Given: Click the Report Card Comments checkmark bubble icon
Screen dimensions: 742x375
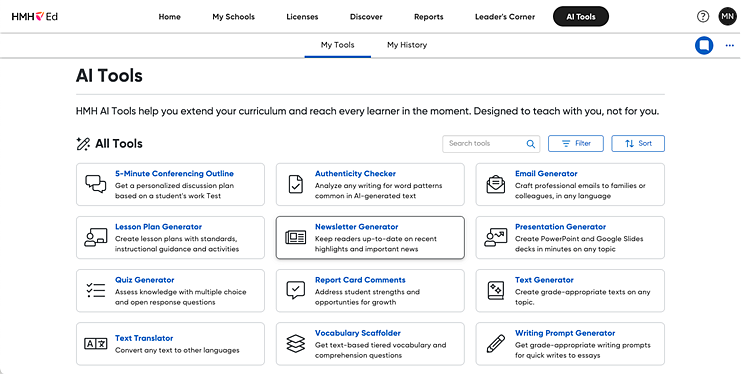Looking at the screenshot, I should (296, 290).
